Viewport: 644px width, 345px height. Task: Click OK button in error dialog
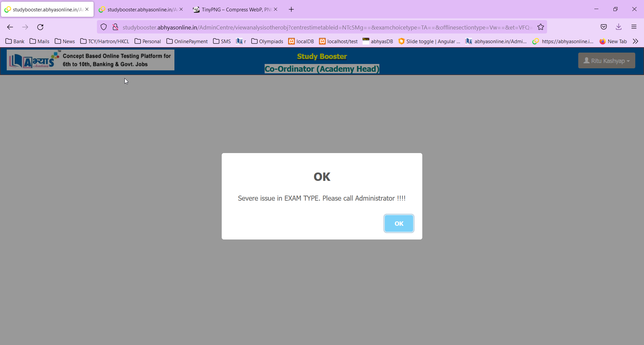tap(399, 223)
